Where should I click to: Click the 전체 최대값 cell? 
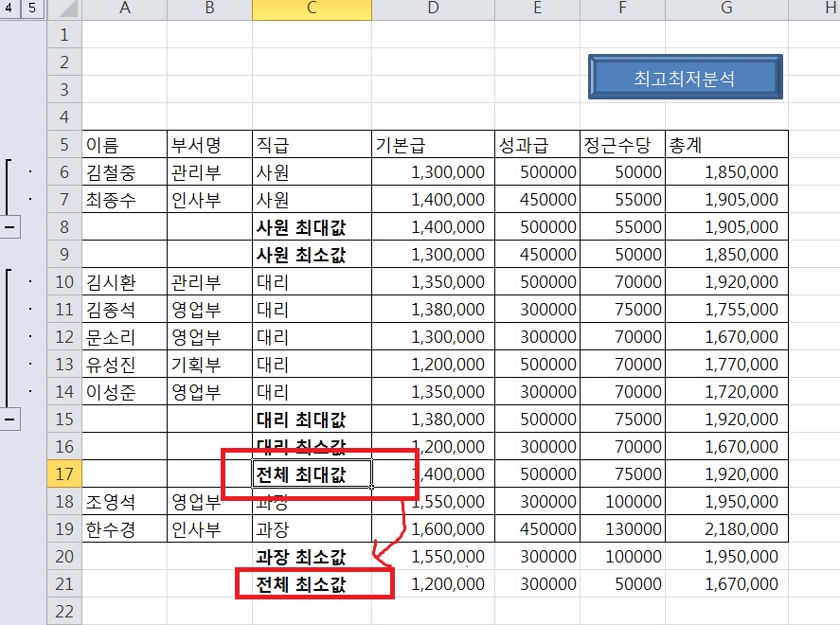[312, 475]
